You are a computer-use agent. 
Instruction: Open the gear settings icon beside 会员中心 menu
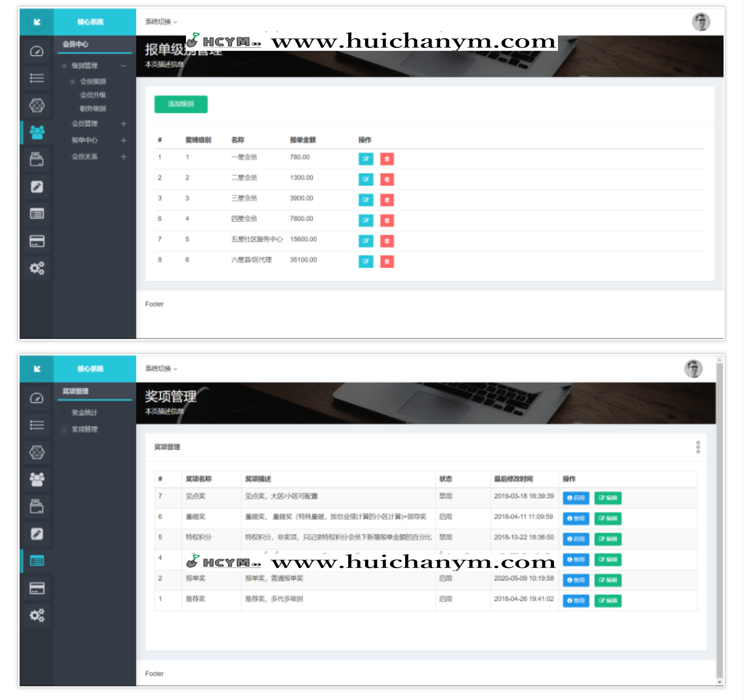pyautogui.click(x=37, y=268)
